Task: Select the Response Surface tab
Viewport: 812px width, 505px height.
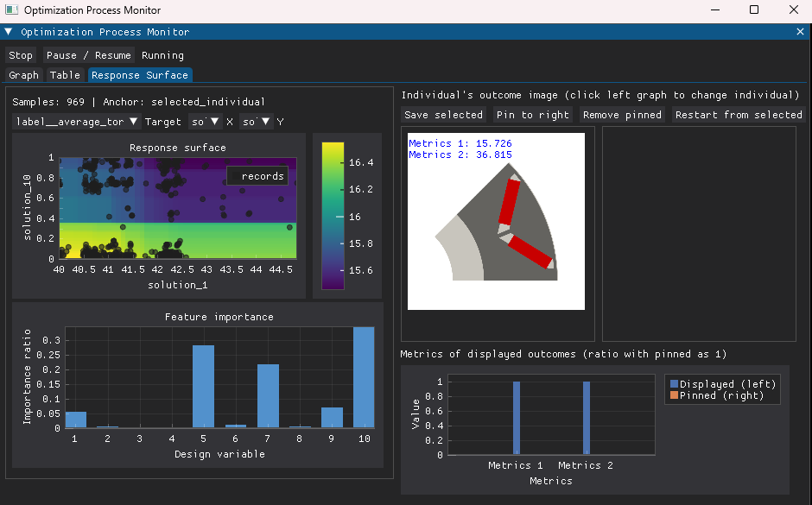Action: point(140,75)
